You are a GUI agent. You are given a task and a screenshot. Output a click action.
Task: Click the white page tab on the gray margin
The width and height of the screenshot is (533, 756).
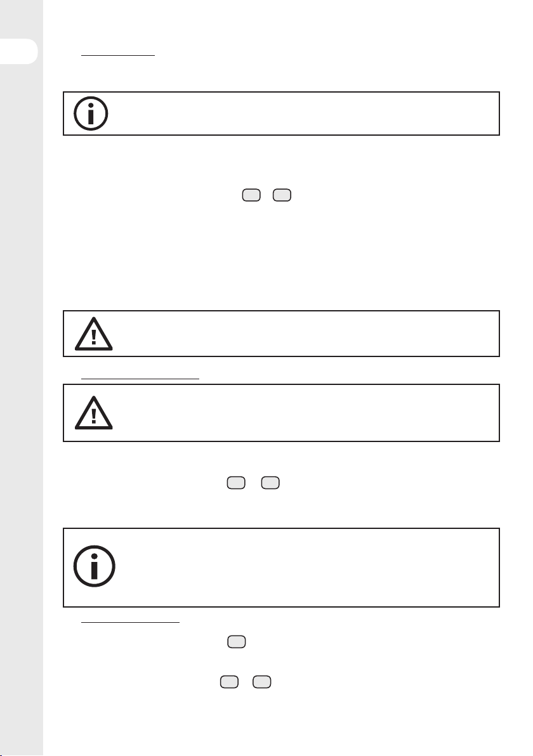(18, 51)
